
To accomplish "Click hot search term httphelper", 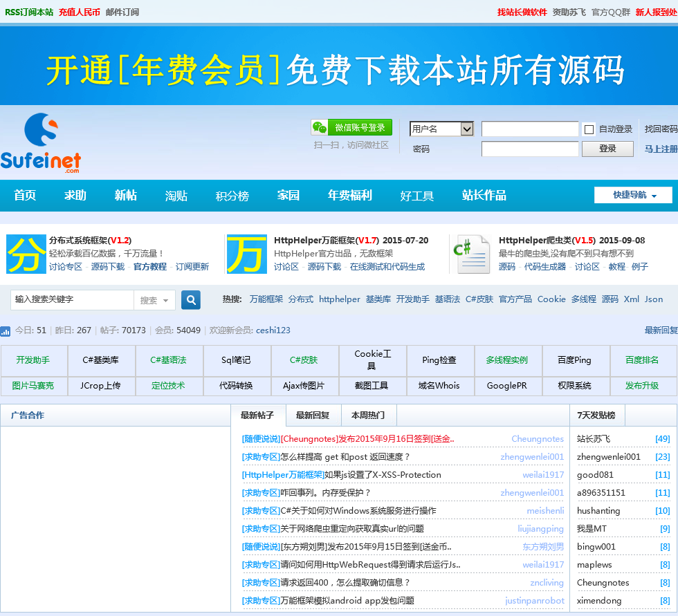I will (x=340, y=299).
